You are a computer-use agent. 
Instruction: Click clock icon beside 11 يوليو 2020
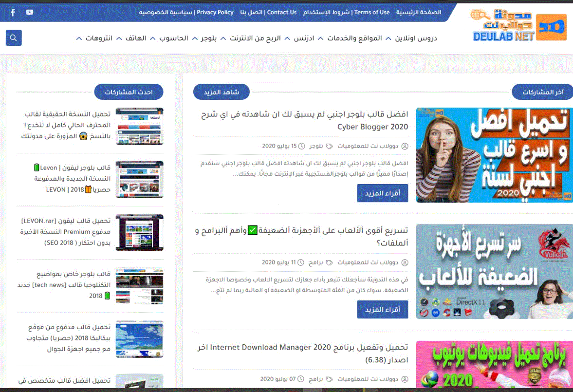(301, 262)
